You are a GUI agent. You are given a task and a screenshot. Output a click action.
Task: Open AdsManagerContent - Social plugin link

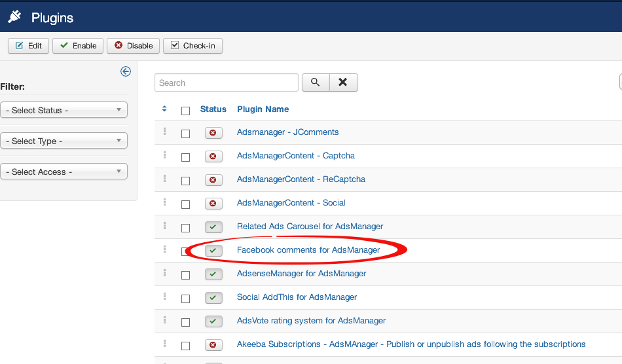[x=291, y=202]
